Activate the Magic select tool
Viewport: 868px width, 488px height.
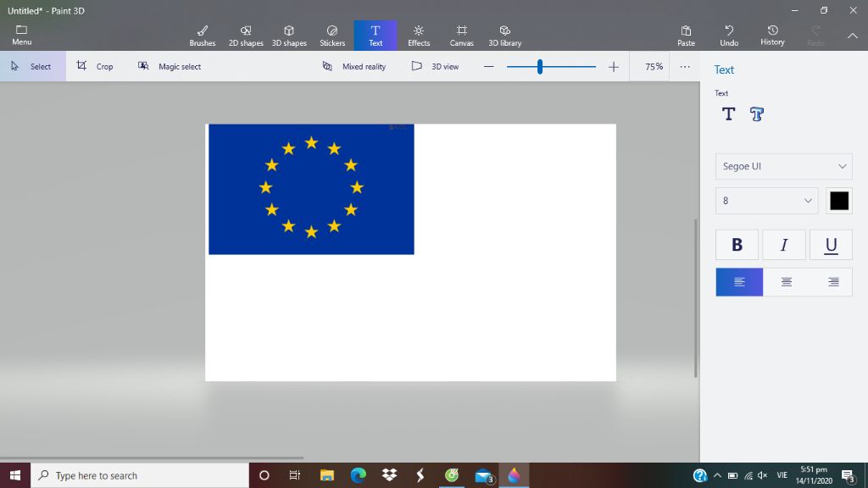170,65
